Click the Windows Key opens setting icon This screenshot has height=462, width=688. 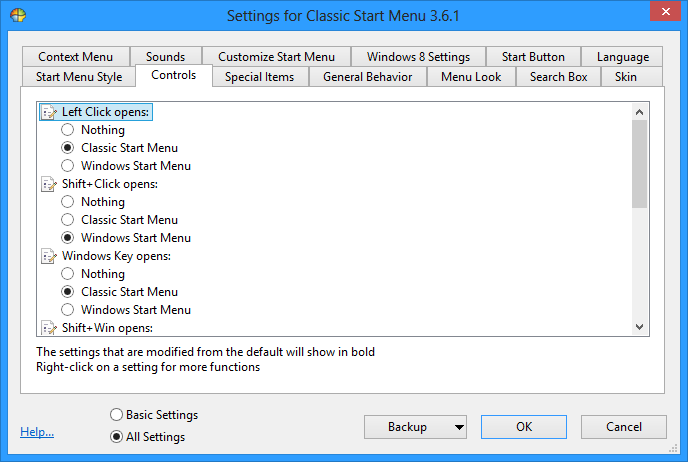tap(48, 256)
